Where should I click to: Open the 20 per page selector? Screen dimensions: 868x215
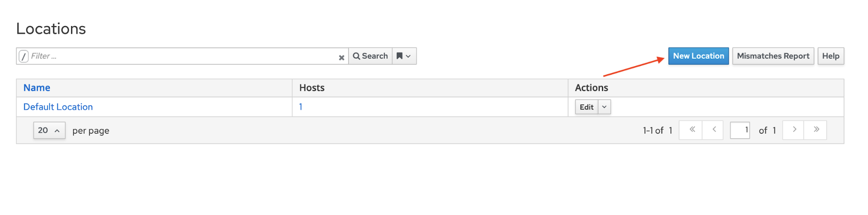(x=49, y=130)
